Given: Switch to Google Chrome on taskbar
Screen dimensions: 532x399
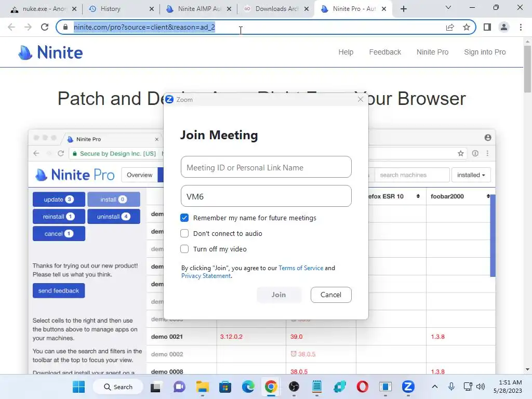Looking at the screenshot, I should (271, 387).
